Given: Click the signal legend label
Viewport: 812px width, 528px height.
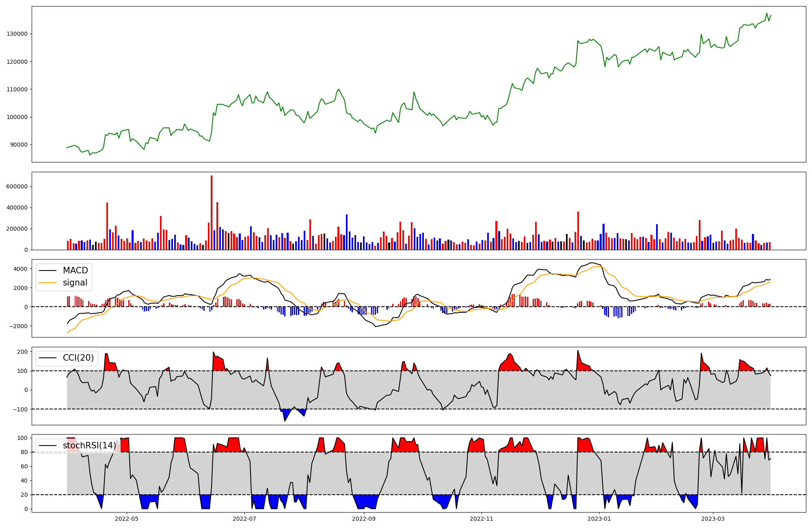Looking at the screenshot, I should [x=75, y=283].
